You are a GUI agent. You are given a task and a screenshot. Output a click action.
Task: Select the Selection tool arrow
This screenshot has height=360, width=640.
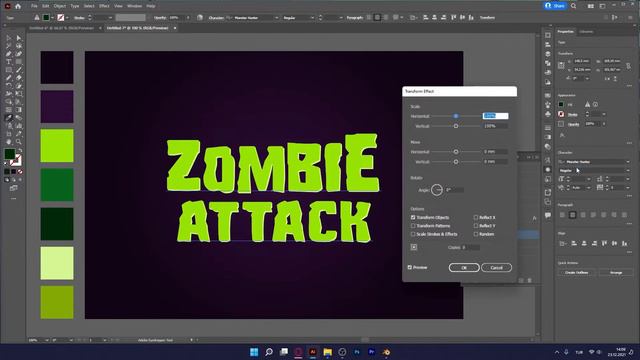pos(9,38)
